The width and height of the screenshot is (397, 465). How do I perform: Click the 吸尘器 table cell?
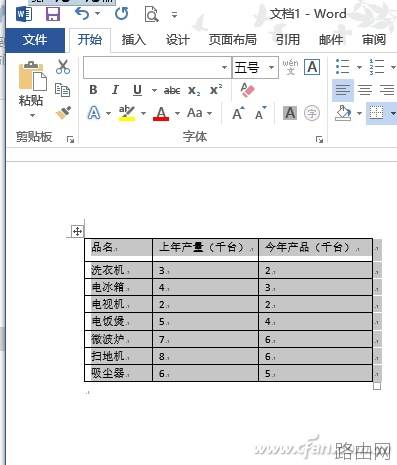click(118, 373)
